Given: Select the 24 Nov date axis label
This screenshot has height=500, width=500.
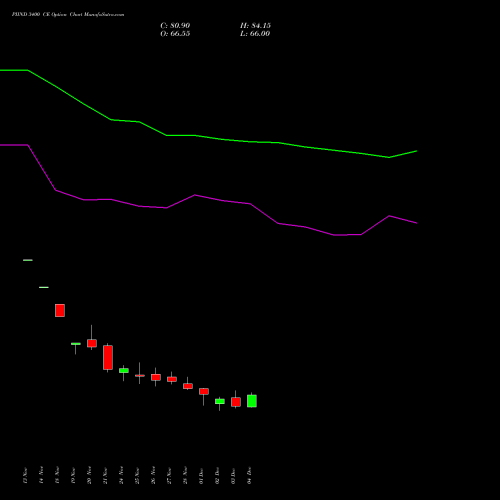Looking at the screenshot, I should click(x=122, y=476).
